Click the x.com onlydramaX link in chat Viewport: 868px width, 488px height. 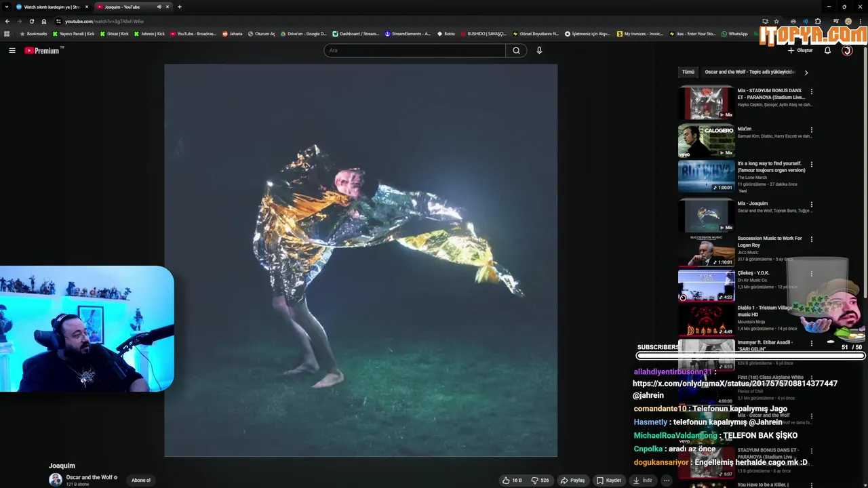[735, 384]
